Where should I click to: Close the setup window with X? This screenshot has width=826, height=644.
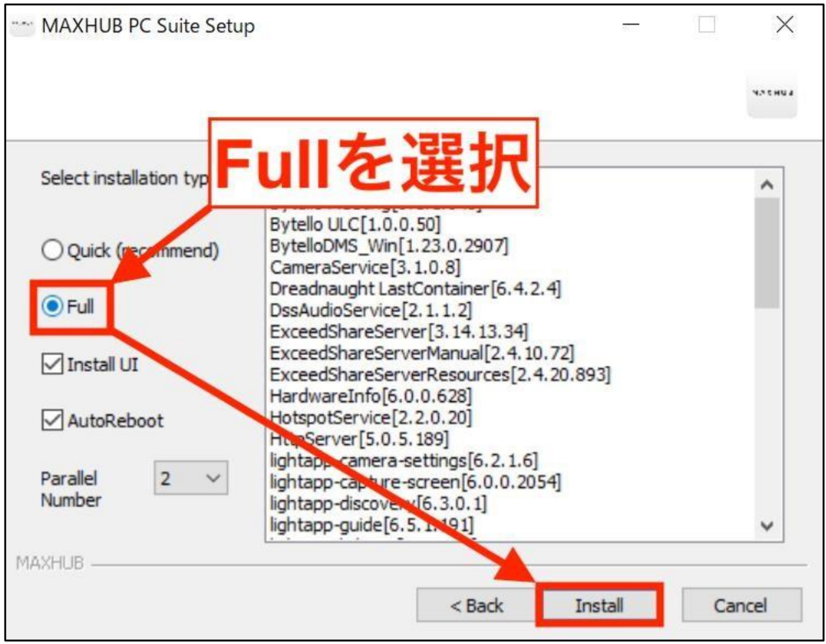pos(785,25)
